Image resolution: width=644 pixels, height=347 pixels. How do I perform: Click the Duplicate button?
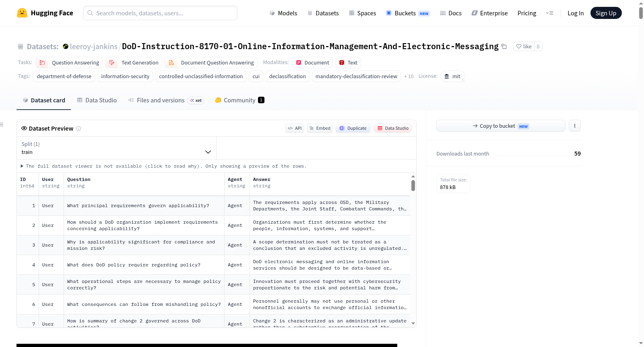pos(353,128)
